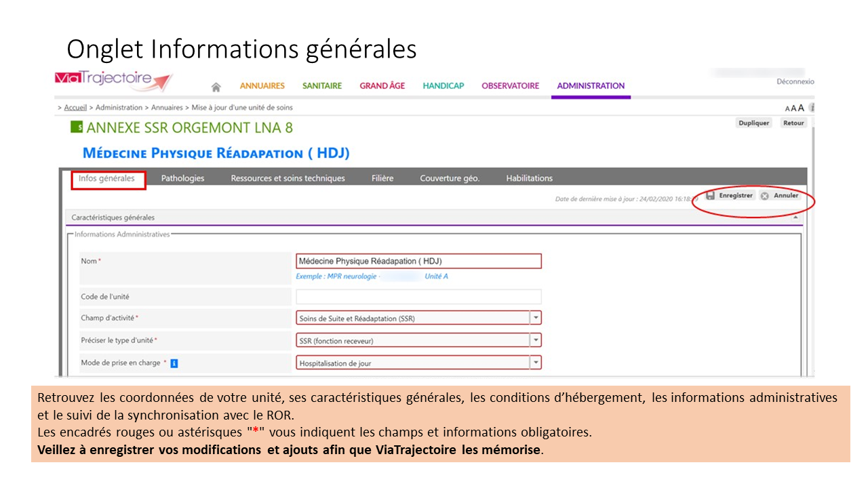This screenshot has height=488, width=868.
Task: Click the green unit icon beside ANNEXE SSR ORGEMONT
Action: 77,127
